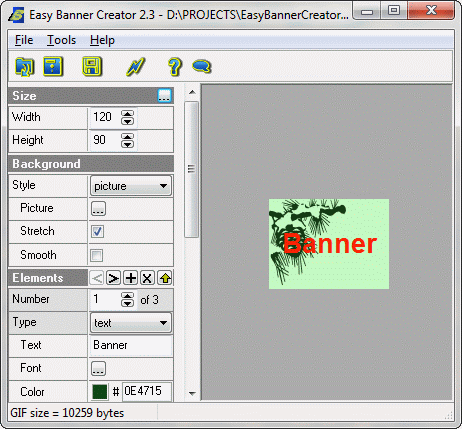Image resolution: width=462 pixels, height=429 pixels.
Task: Click the 'of 3' element count text
Action: tap(149, 300)
